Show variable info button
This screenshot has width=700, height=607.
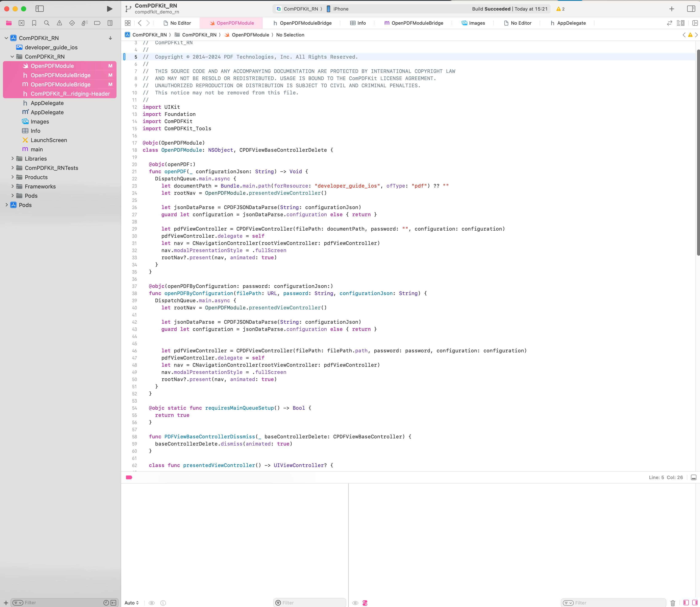pos(163,603)
